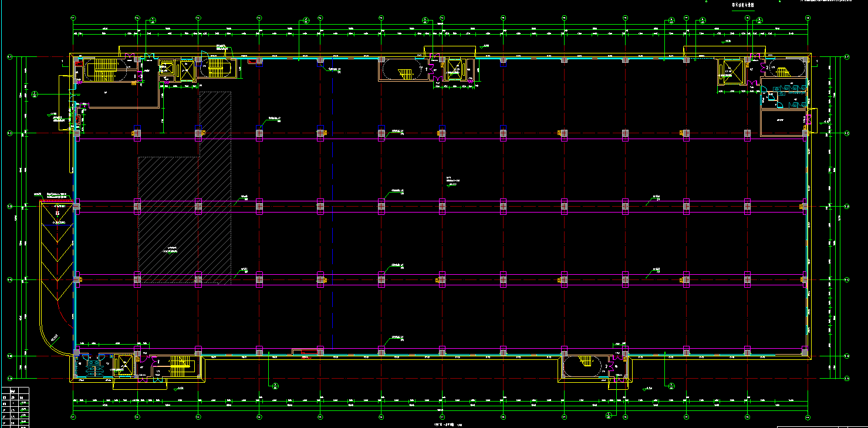
Task: Click the red hydrant box on bottom wall
Action: (309, 352)
